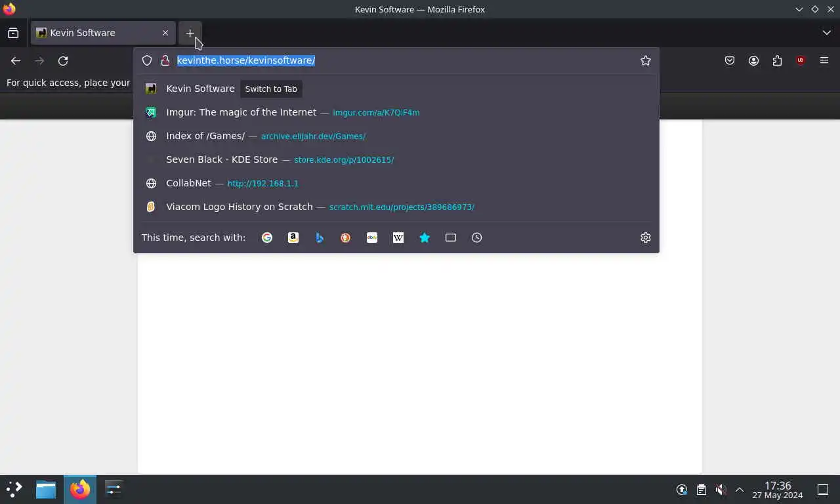Switch to Kevin Software tab suggestion
The image size is (840, 504).
[x=396, y=89]
